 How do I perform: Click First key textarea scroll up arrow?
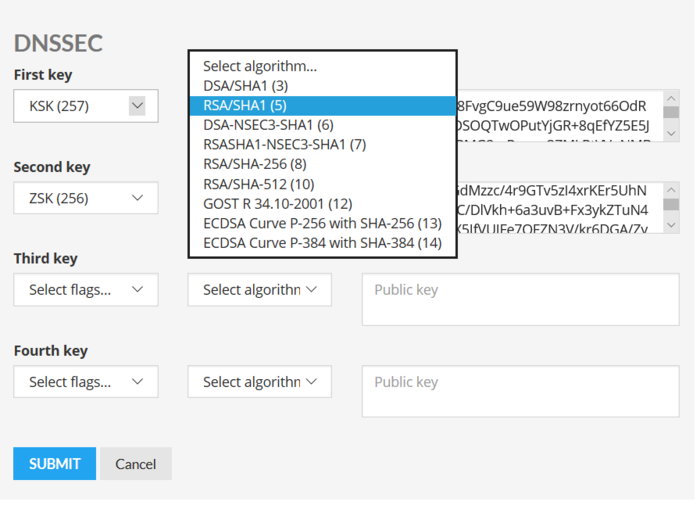click(x=671, y=98)
